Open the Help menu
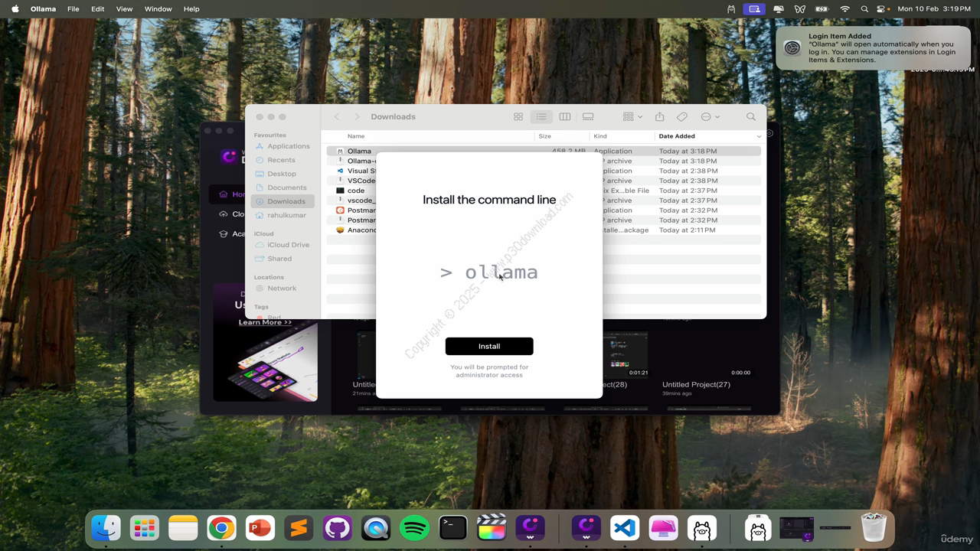This screenshot has height=551, width=980. (191, 8)
